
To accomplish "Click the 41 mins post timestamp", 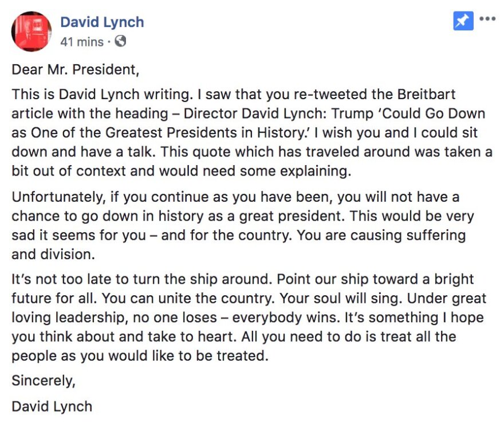I will pyautogui.click(x=82, y=42).
